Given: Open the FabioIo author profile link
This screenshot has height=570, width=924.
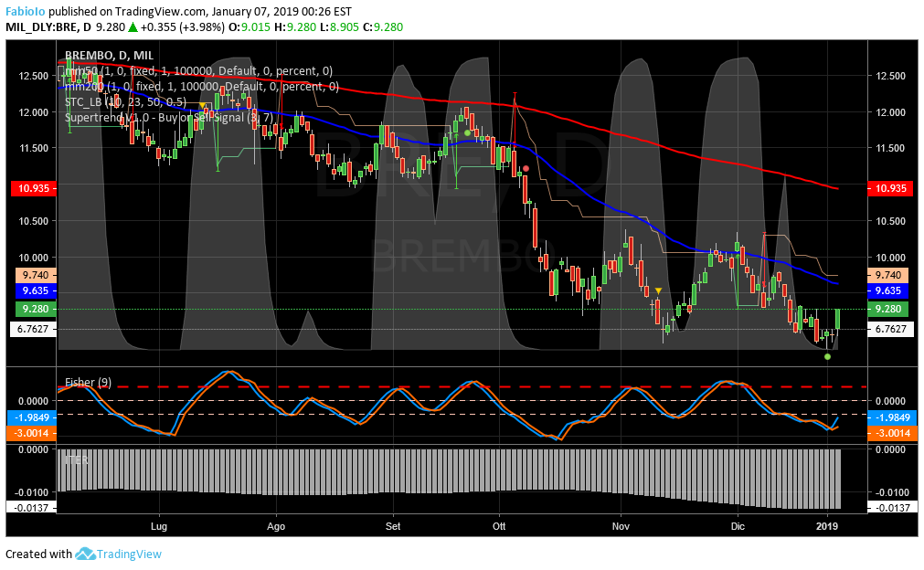Looking at the screenshot, I should coord(26,11).
